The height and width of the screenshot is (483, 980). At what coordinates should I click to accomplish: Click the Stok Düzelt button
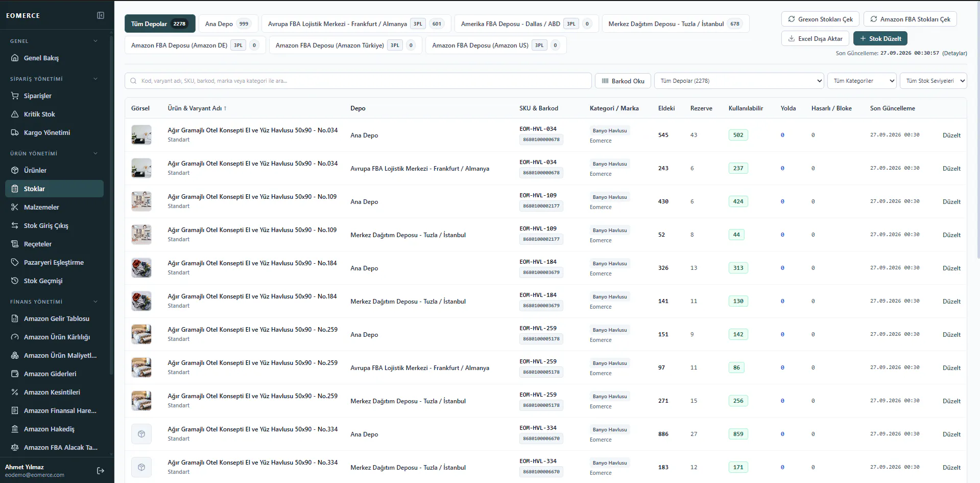(x=880, y=39)
